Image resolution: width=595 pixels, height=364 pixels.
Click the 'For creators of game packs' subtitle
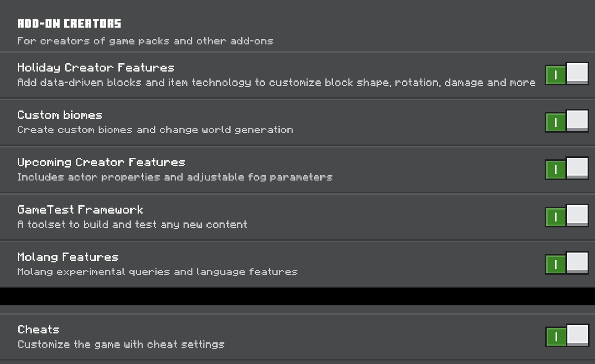point(145,41)
